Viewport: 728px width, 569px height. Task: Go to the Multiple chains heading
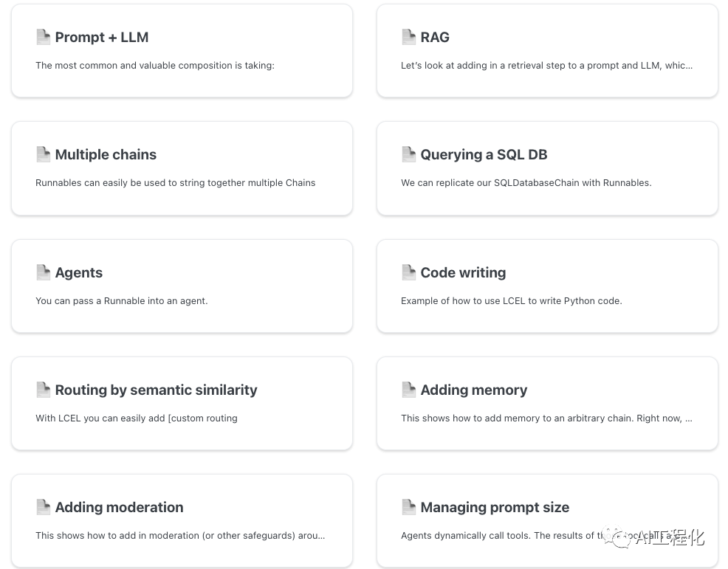(106, 154)
